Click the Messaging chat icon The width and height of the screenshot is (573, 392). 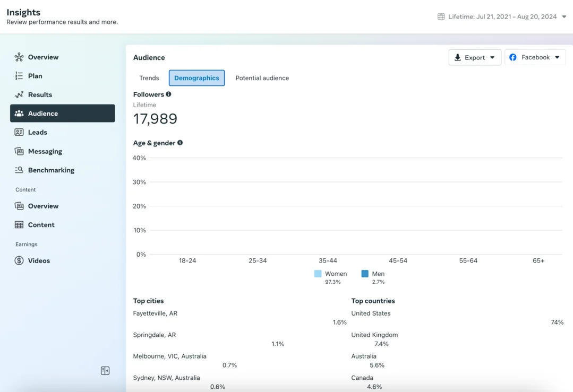click(19, 151)
